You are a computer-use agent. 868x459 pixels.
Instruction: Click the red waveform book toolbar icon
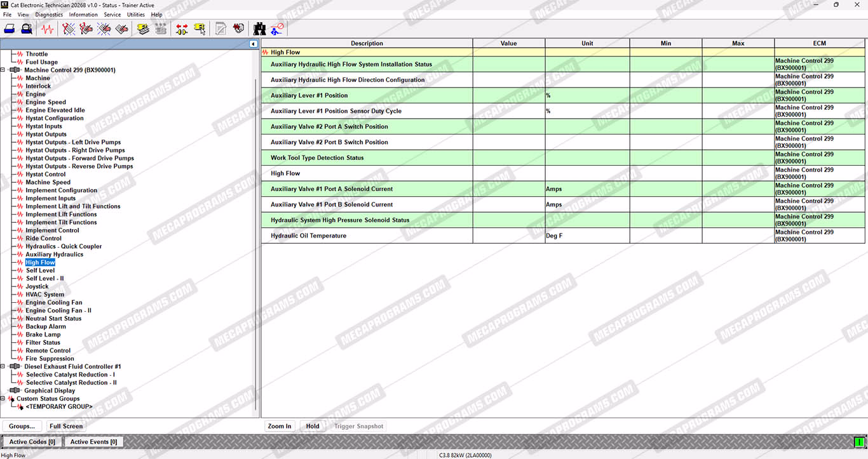238,29
